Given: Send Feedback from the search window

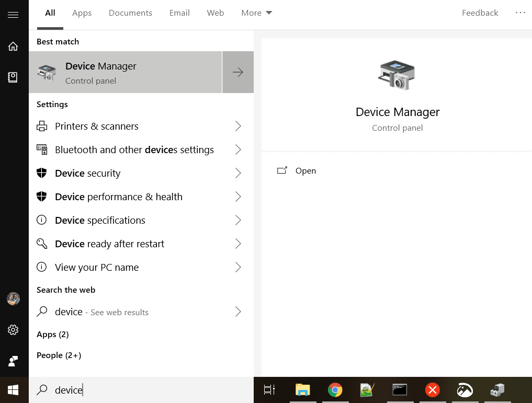Looking at the screenshot, I should (x=479, y=13).
